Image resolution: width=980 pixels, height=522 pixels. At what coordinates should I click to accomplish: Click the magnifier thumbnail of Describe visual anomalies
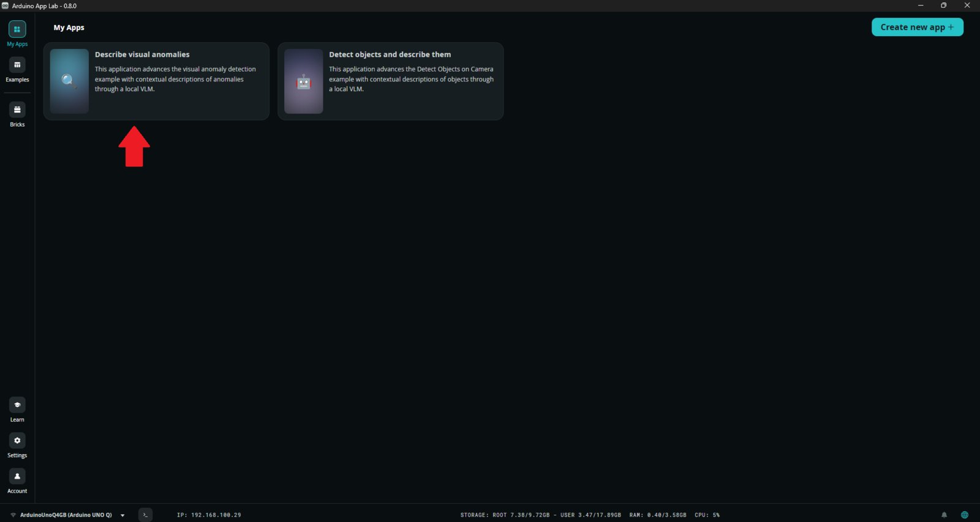click(x=69, y=81)
